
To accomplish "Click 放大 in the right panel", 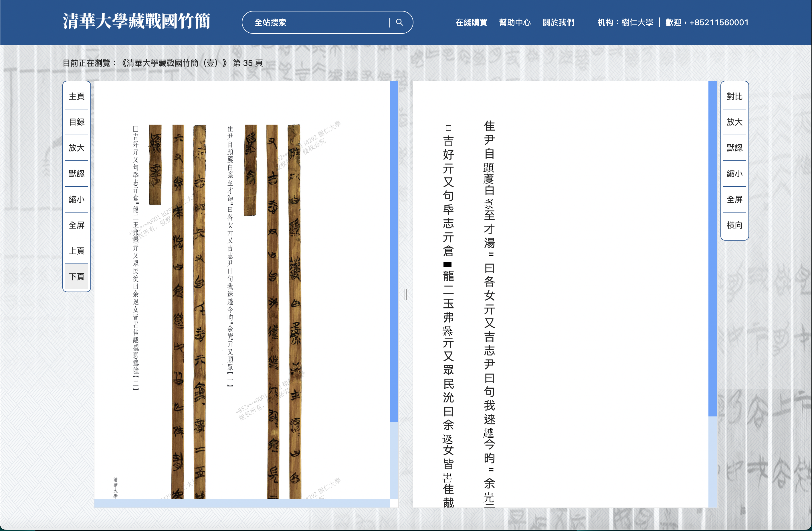I will pyautogui.click(x=734, y=122).
